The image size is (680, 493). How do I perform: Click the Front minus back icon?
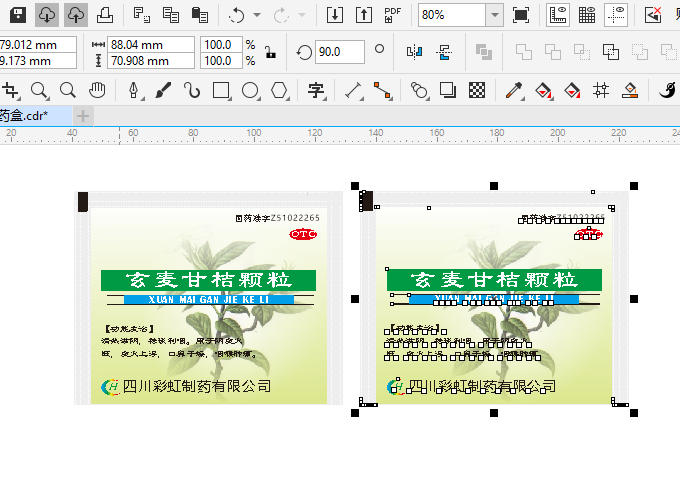coord(640,52)
